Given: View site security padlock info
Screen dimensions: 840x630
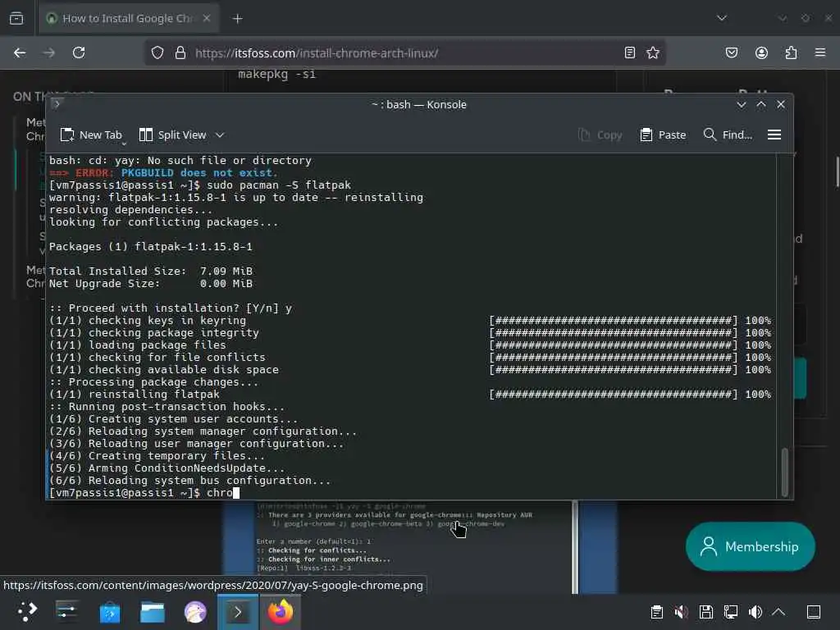Looking at the screenshot, I should tap(180, 52).
